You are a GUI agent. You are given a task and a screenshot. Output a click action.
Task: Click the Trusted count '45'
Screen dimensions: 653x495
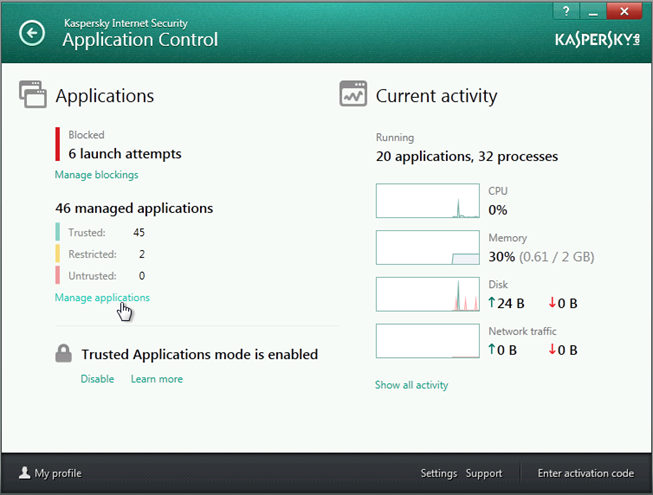click(139, 232)
